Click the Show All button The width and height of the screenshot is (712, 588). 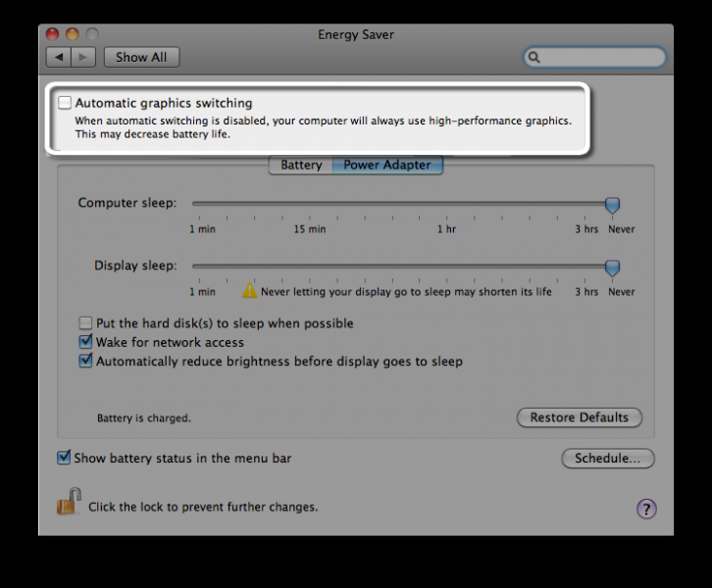(141, 57)
